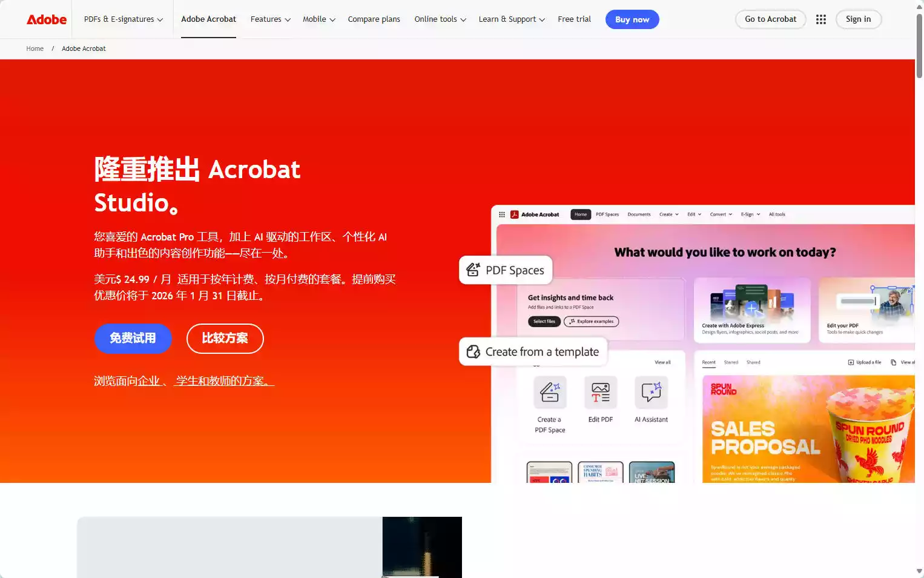924x578 pixels.
Task: Click the Acrobat logo in preview
Action: point(514,214)
